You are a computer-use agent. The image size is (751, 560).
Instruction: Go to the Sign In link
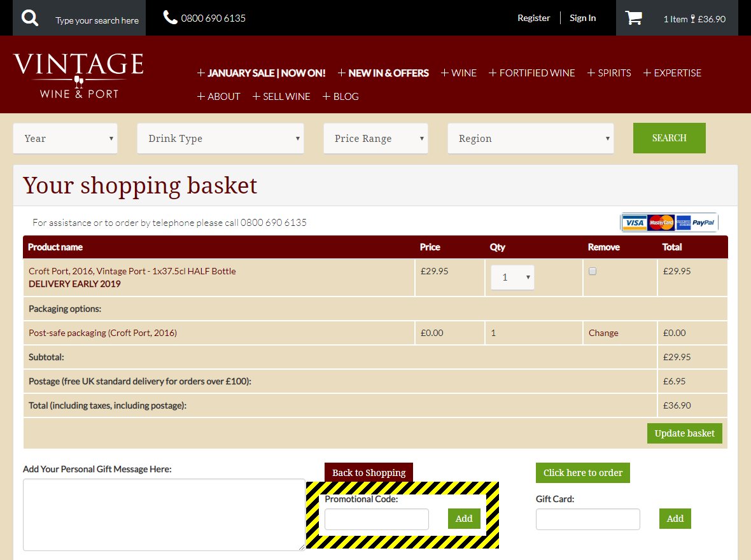582,18
